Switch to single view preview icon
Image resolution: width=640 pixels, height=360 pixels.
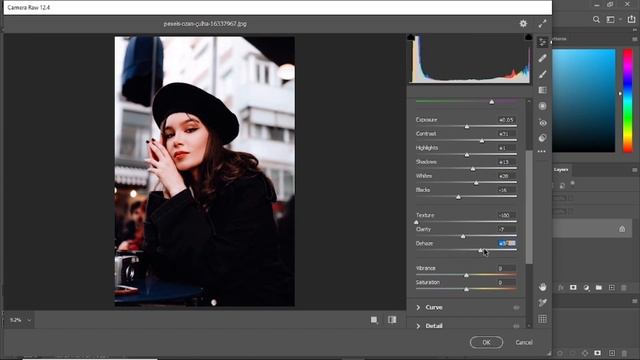374,320
